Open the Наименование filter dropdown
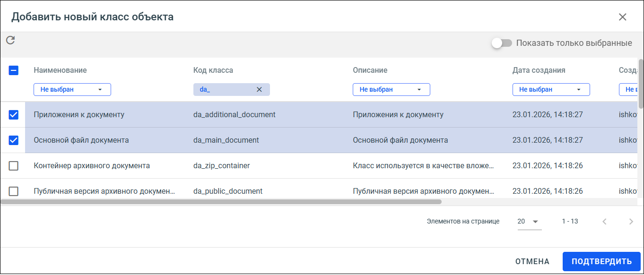644x275 pixels. (72, 89)
